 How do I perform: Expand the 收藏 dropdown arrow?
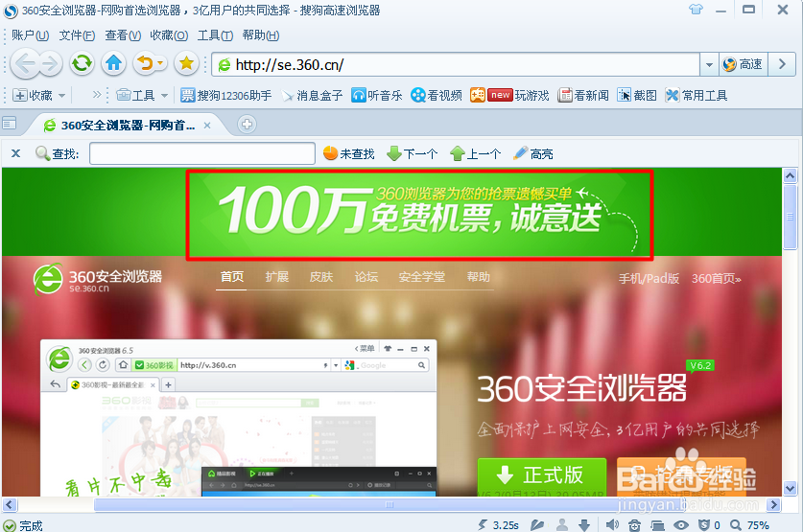pos(62,96)
